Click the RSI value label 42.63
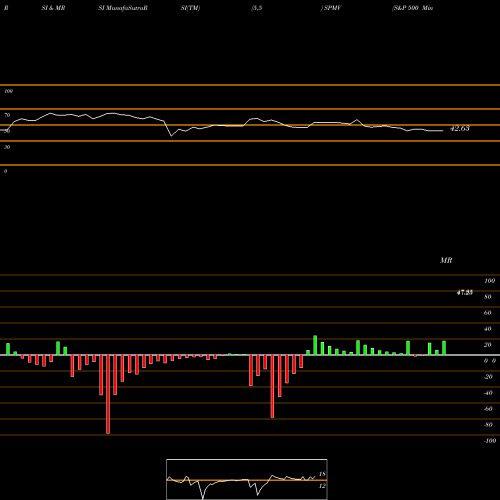The width and height of the screenshot is (500, 500). (460, 128)
